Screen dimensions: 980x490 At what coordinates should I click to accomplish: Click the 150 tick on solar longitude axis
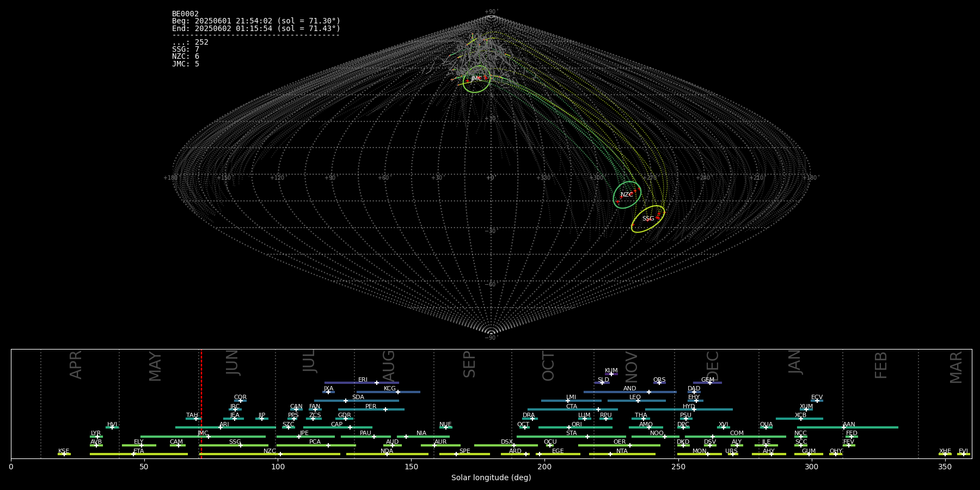411,467
